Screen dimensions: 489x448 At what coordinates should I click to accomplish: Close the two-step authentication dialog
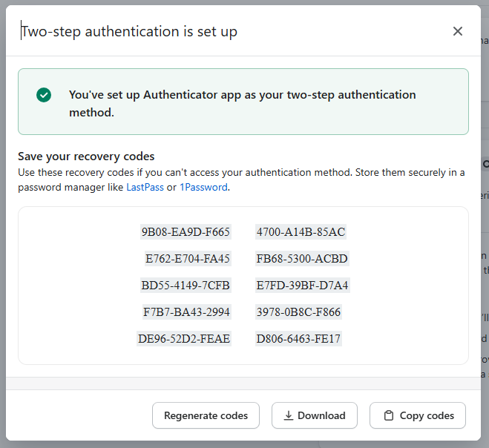[458, 31]
